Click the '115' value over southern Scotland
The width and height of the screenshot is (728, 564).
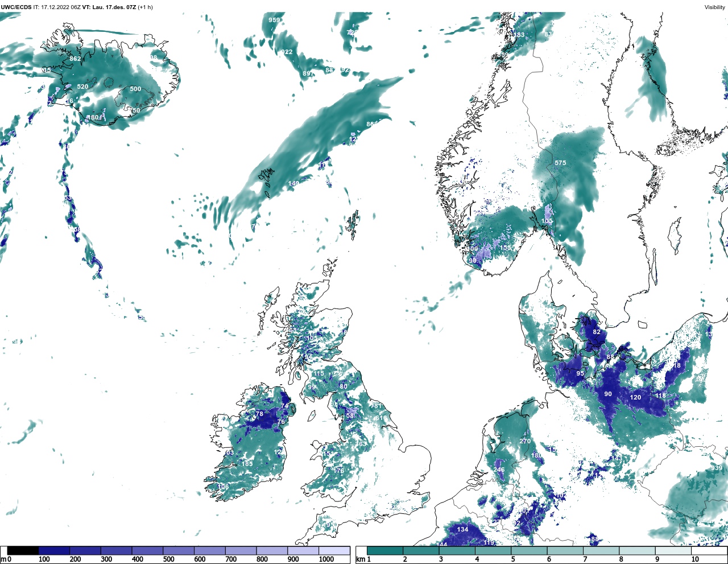[318, 373]
